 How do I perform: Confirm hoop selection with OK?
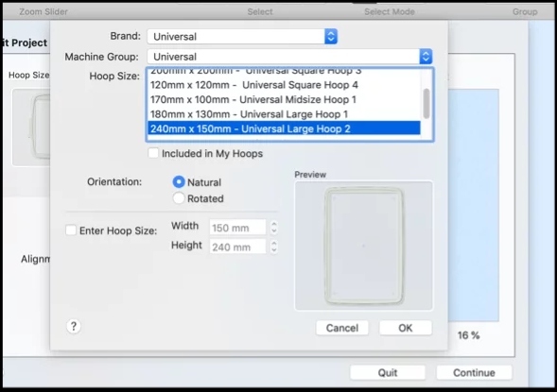[x=406, y=328]
